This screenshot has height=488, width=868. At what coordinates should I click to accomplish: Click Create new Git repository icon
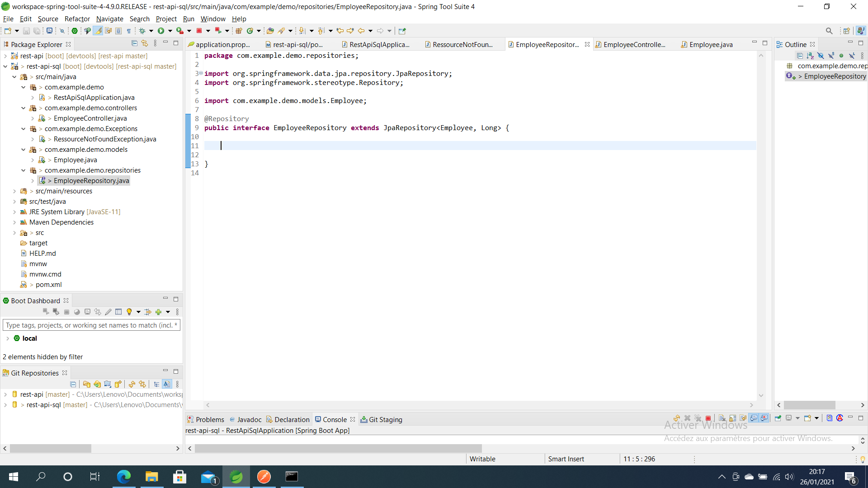click(x=118, y=384)
